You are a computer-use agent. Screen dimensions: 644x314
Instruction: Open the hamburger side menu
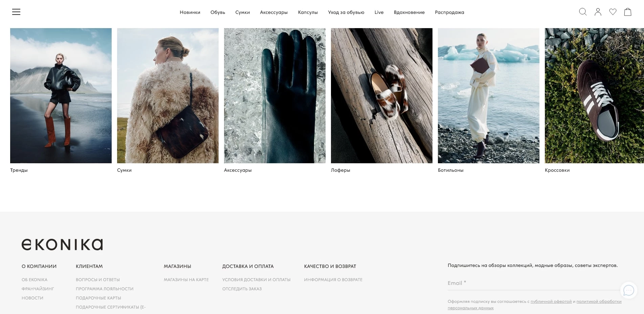click(16, 12)
